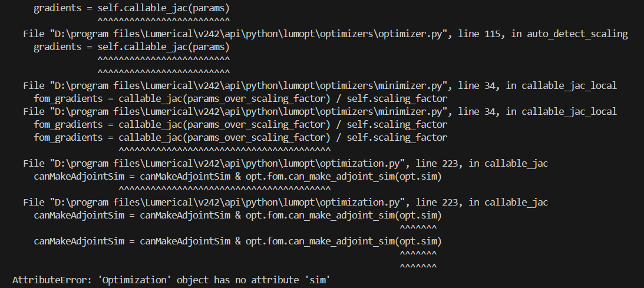Click the third fom_gradients code line

click(240, 137)
